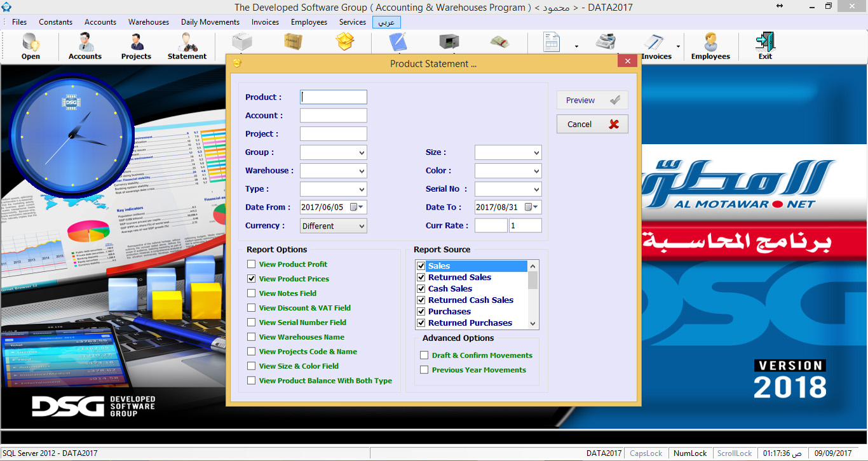868x461 pixels.
Task: Open the Services menu
Action: click(x=353, y=22)
